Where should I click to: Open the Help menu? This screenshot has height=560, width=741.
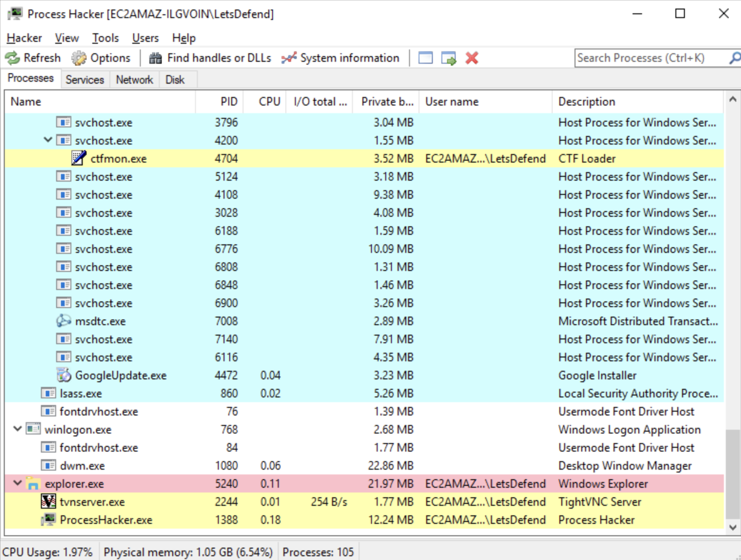coord(184,38)
